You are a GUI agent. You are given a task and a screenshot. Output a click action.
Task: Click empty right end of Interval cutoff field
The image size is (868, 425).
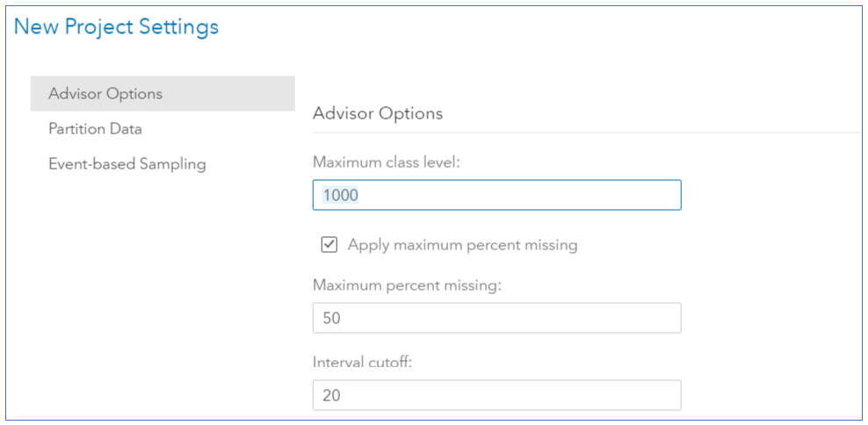tap(650, 395)
